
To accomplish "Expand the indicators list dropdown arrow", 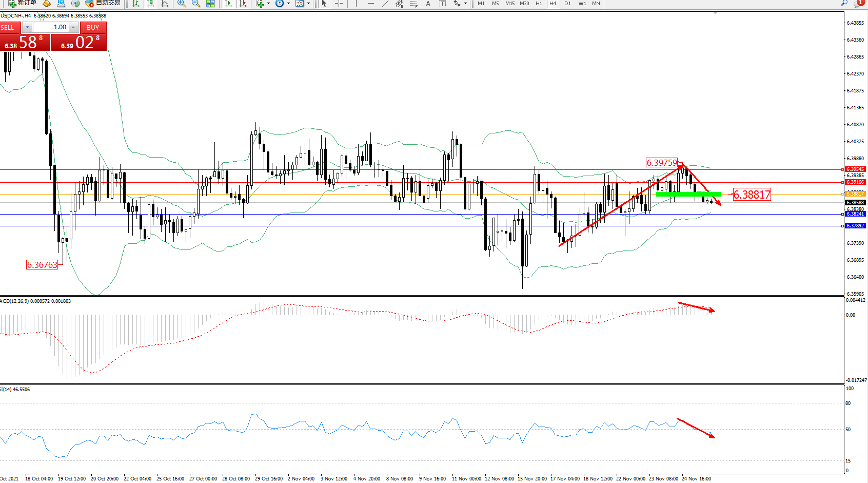I will click(268, 4).
